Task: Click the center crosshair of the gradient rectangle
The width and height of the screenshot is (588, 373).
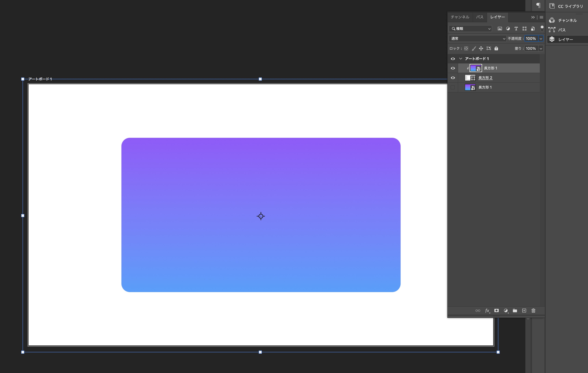Action: 261,216
